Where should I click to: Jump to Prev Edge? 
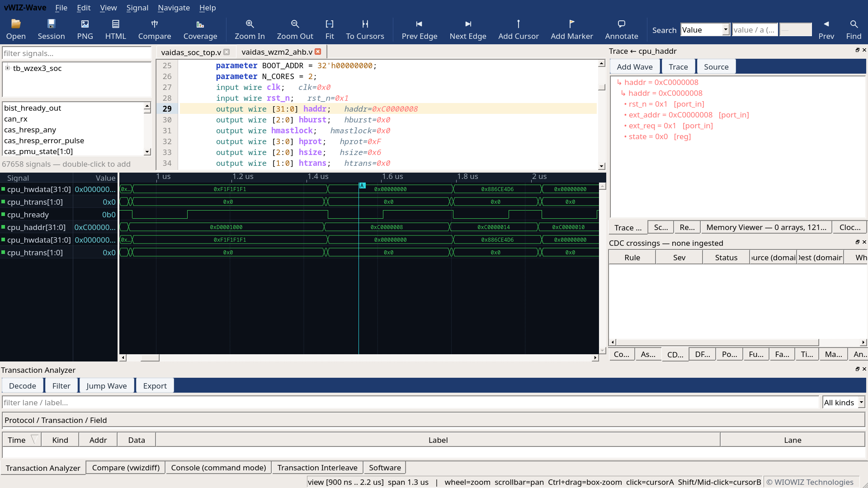[x=420, y=29]
